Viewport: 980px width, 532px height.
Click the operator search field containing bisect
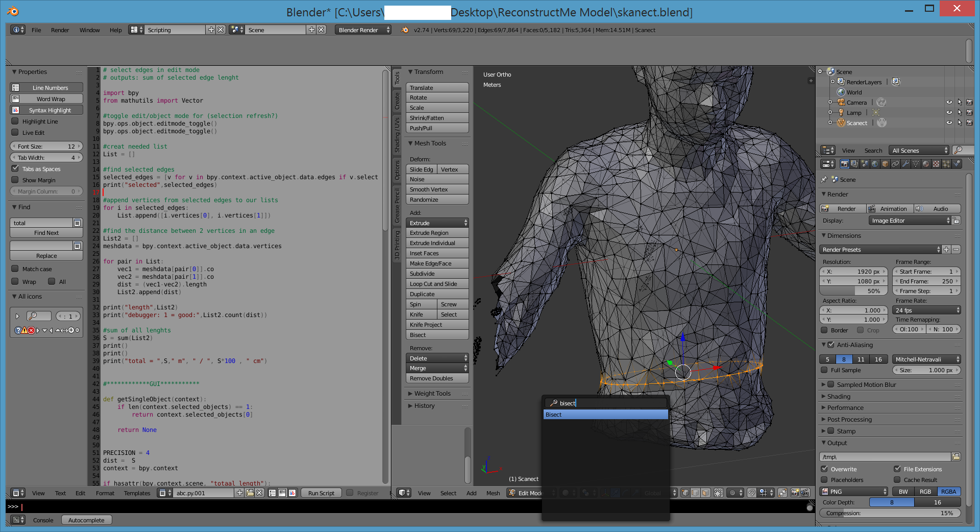pyautogui.click(x=605, y=403)
